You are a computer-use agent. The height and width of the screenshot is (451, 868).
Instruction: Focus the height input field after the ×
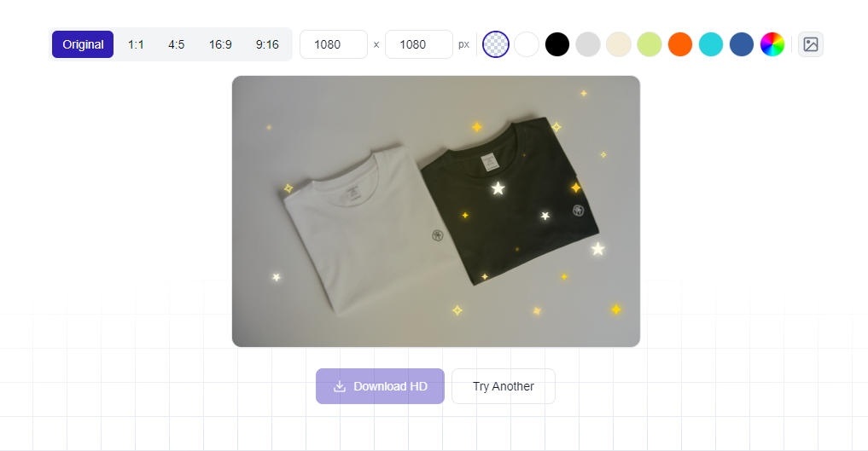418,44
